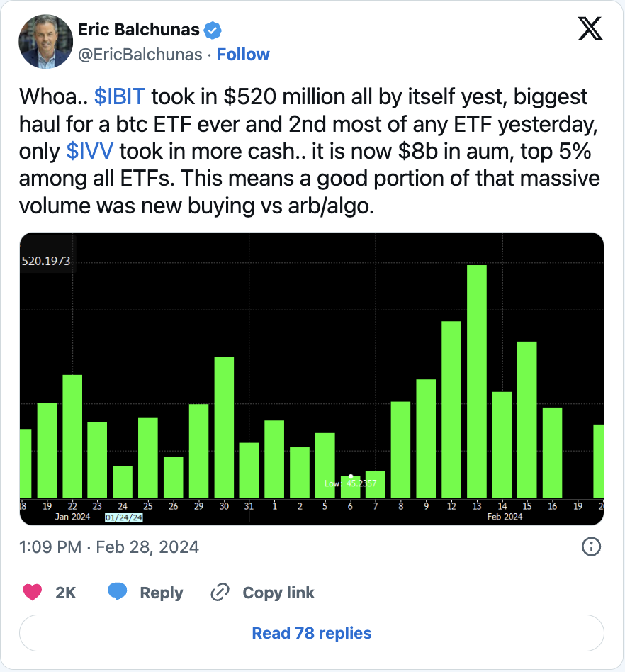Click the red heart like icon
Viewport: 625px width, 672px height.
(x=33, y=593)
